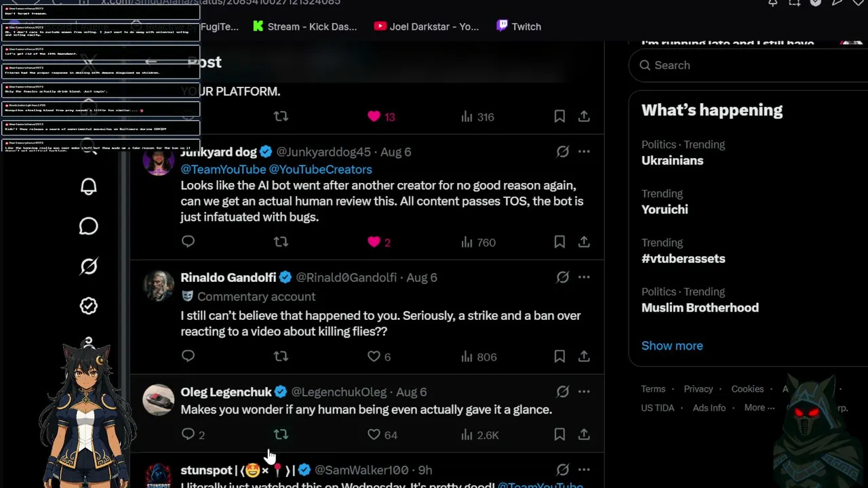Reply to Oleg Legenchuk's post

[x=188, y=434]
